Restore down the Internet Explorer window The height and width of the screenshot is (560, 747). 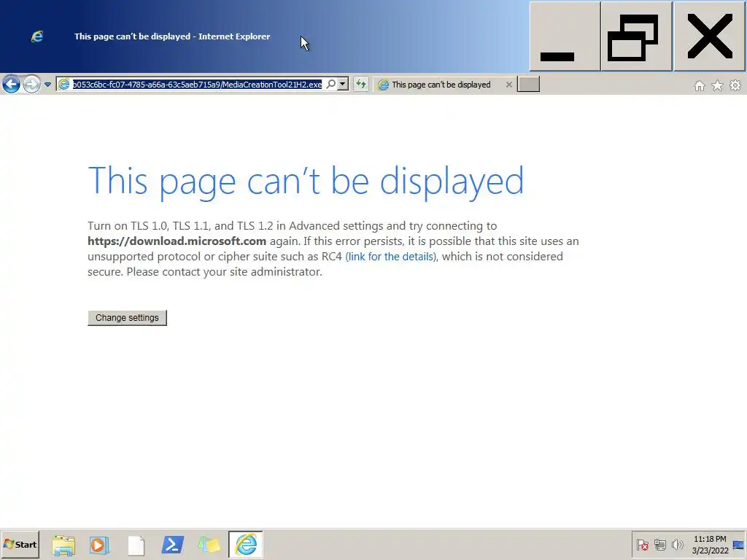pos(636,36)
